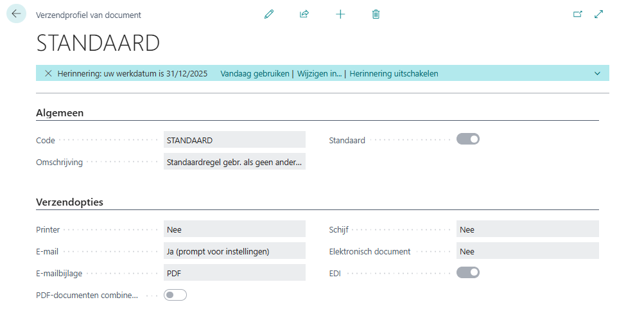Click the Herinnering uitschakelen link
Viewport: 644px width, 336px height.
394,73
